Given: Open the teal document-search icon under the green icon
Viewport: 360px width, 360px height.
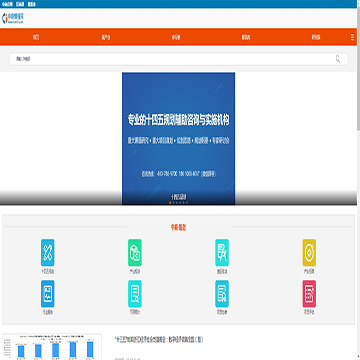Looking at the screenshot, I should pyautogui.click(x=135, y=294).
